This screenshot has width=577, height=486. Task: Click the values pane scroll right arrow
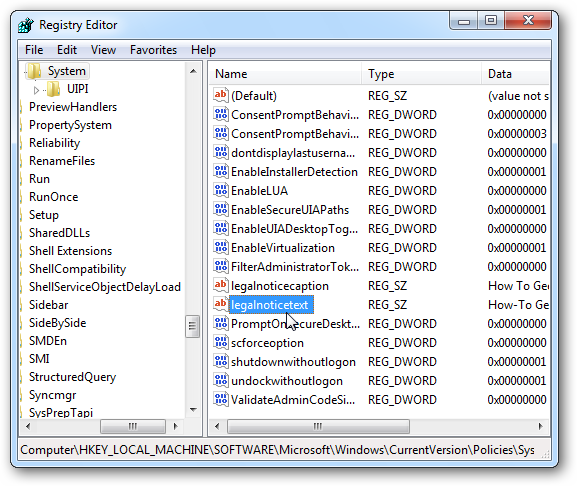540,426
